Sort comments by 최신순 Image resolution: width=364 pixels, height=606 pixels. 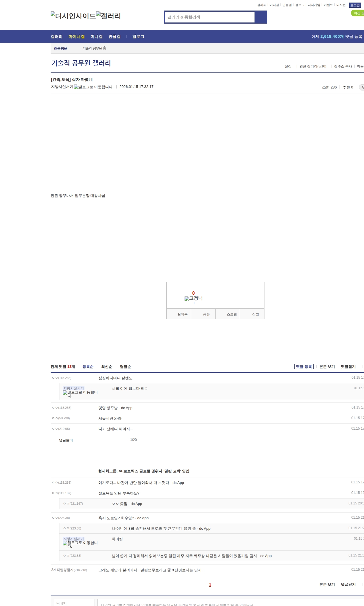[107, 367]
